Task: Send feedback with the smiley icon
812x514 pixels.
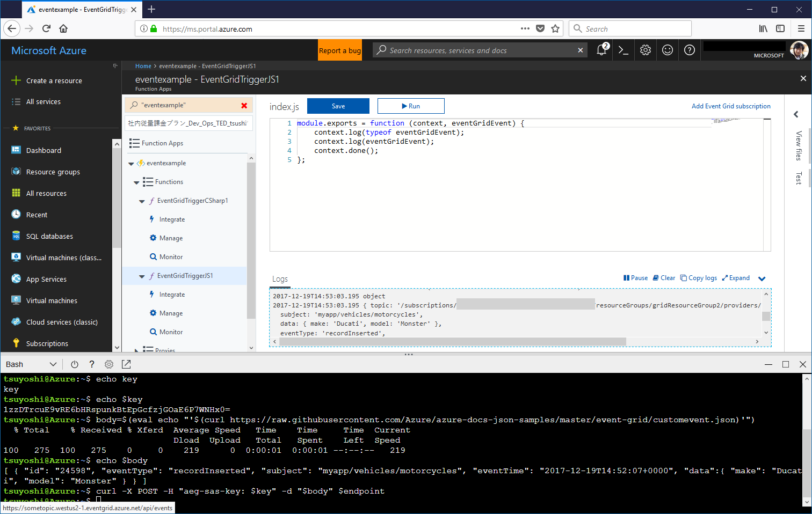Action: 668,50
